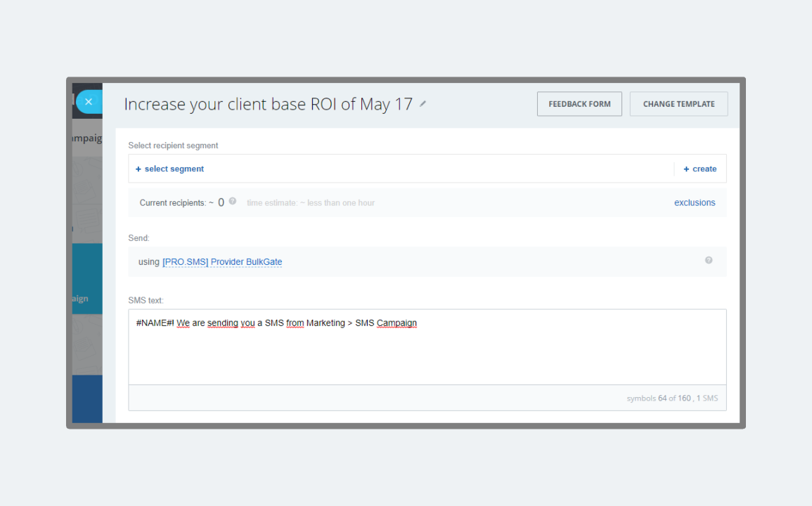Open the PRO.SMS Provider BulkGate selector
The height and width of the screenshot is (506, 812).
[x=222, y=262]
